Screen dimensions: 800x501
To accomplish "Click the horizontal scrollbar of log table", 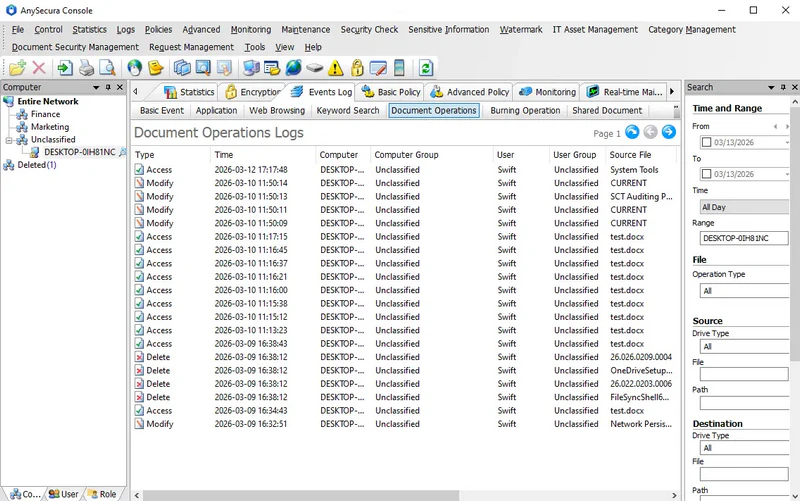I will point(301,495).
